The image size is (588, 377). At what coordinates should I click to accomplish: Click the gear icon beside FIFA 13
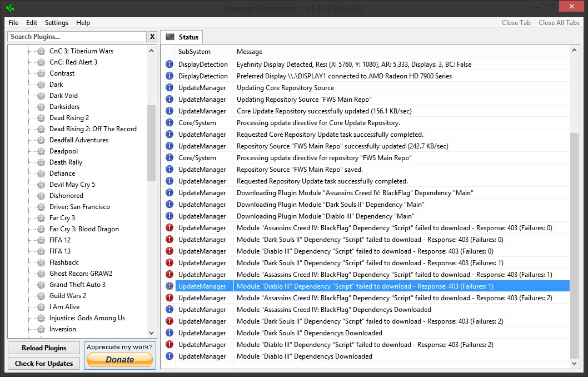(41, 251)
